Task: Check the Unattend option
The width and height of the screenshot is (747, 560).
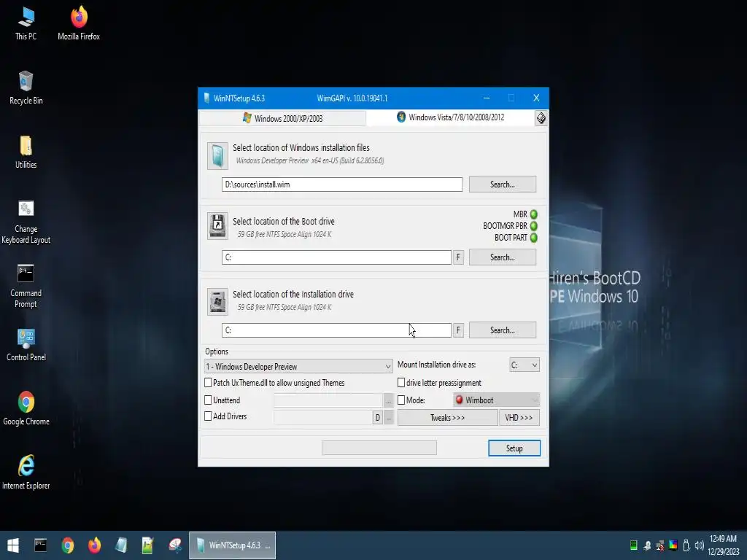Action: tap(208, 400)
